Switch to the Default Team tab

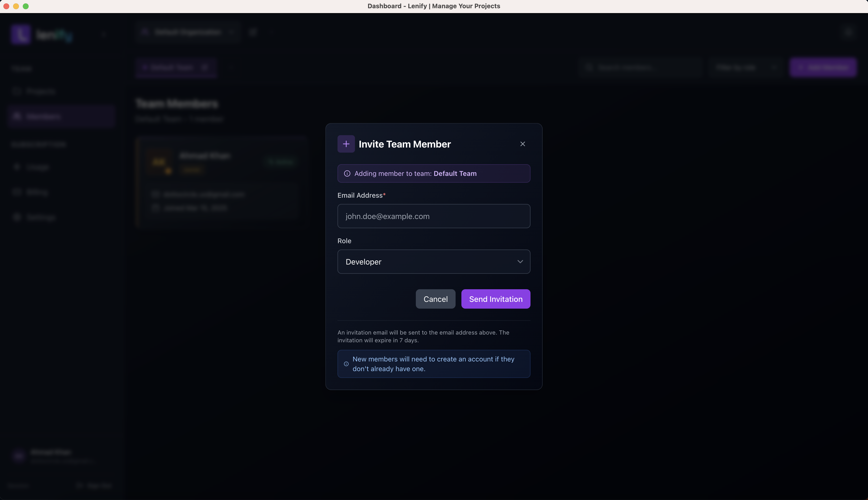tap(176, 67)
